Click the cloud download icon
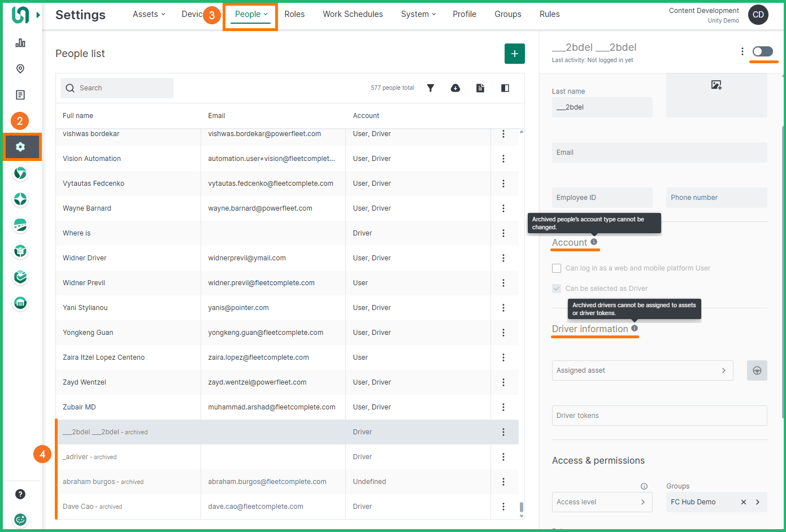Screen dimensions: 786x532 455,88
